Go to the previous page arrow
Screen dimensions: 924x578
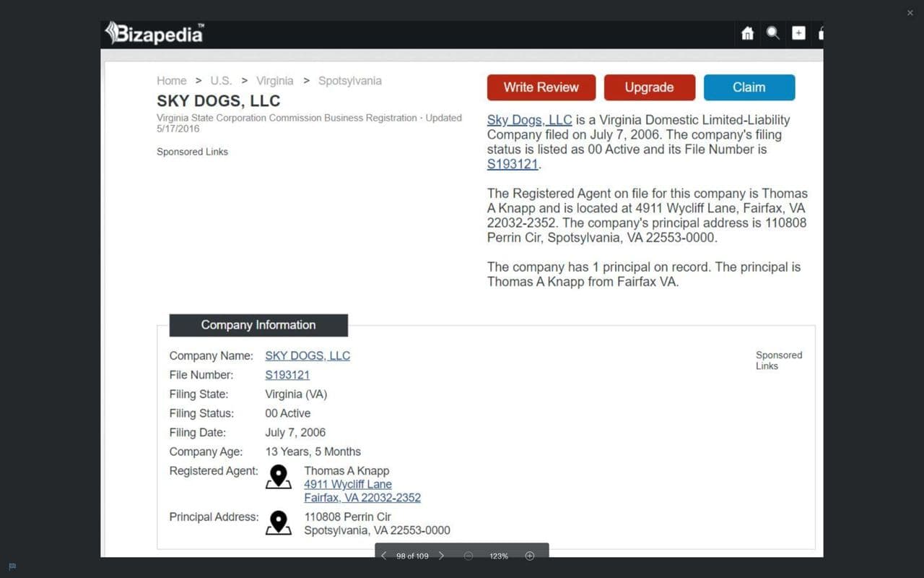383,556
